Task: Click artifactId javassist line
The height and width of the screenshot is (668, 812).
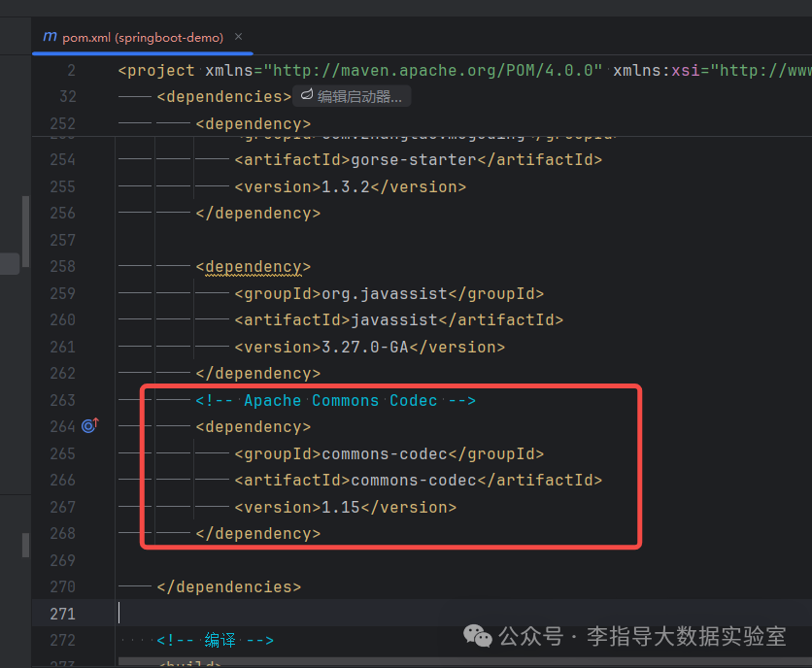Action: pos(399,320)
